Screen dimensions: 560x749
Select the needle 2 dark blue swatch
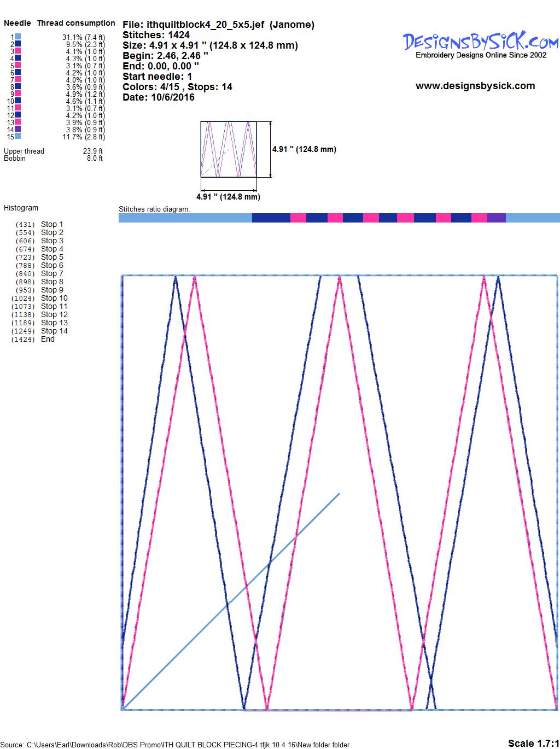[18, 44]
